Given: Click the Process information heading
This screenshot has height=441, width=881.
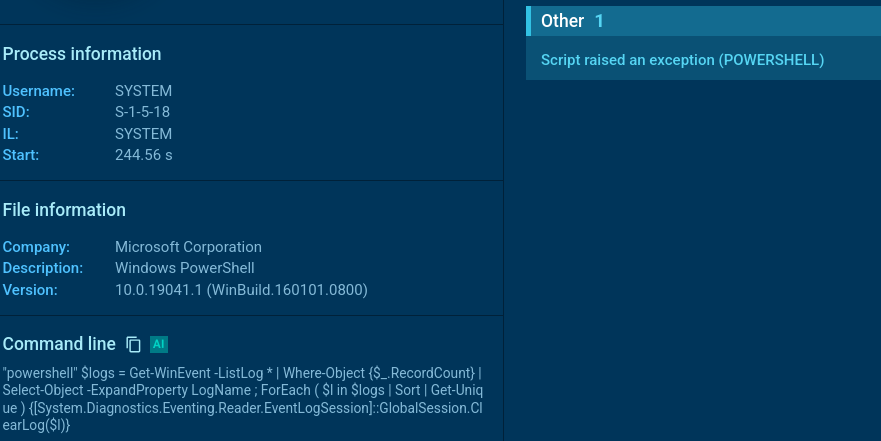Looking at the screenshot, I should (82, 54).
